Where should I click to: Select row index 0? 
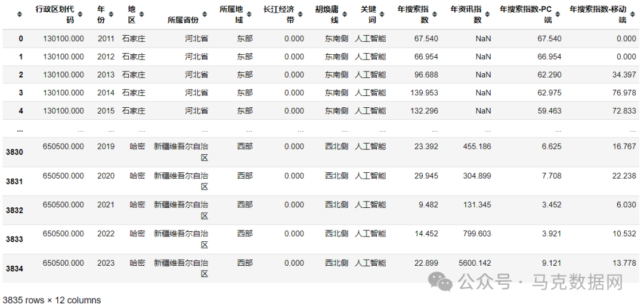tap(20, 39)
